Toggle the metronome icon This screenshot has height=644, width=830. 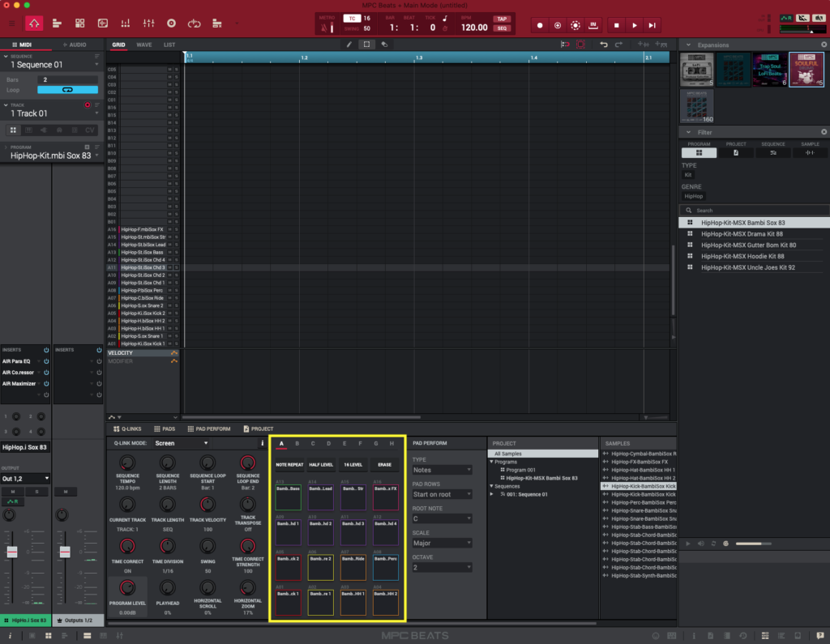point(324,28)
